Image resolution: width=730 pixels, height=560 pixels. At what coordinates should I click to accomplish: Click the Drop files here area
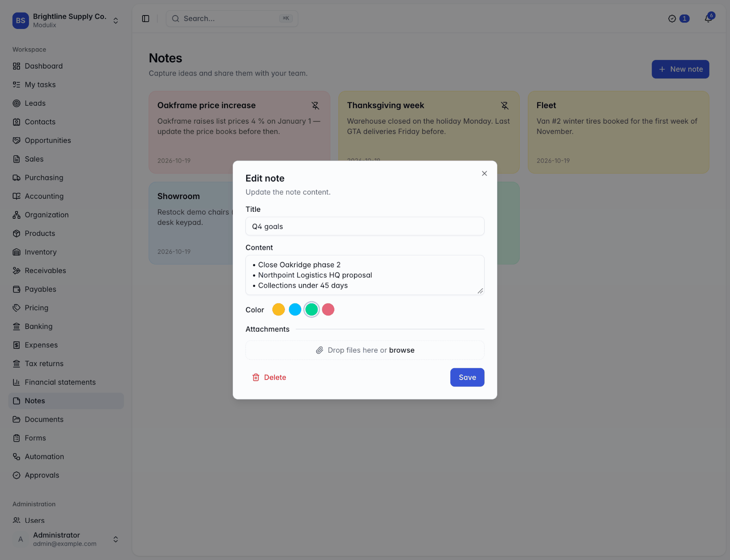(365, 350)
